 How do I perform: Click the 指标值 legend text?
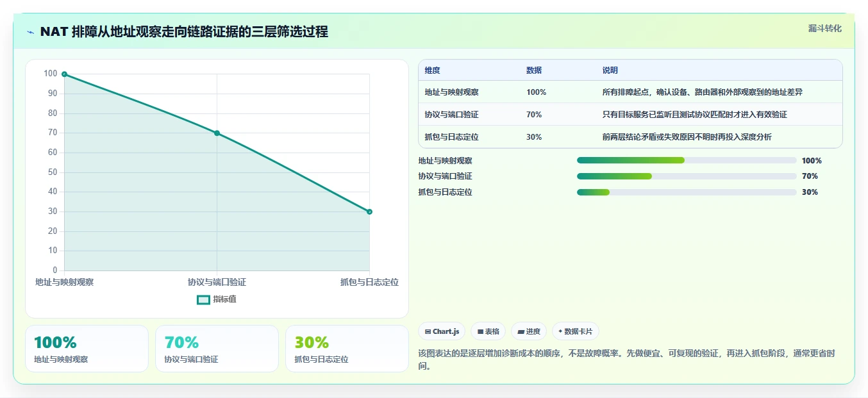224,299
